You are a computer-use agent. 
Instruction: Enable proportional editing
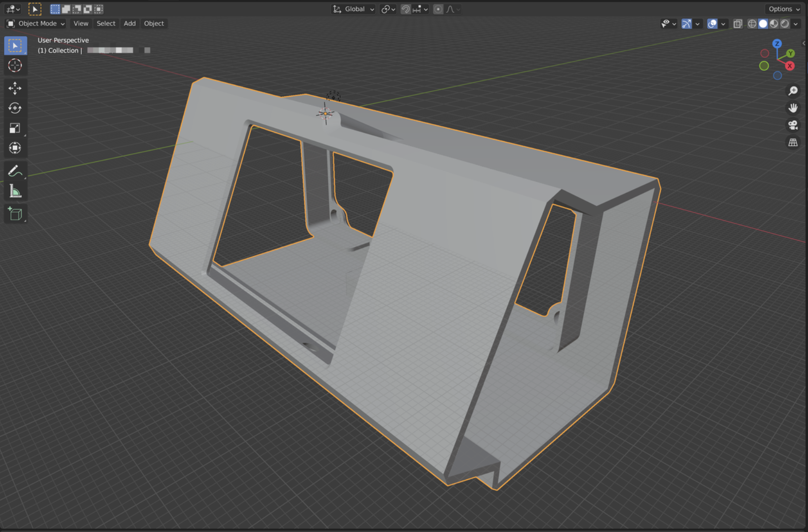[x=438, y=9]
